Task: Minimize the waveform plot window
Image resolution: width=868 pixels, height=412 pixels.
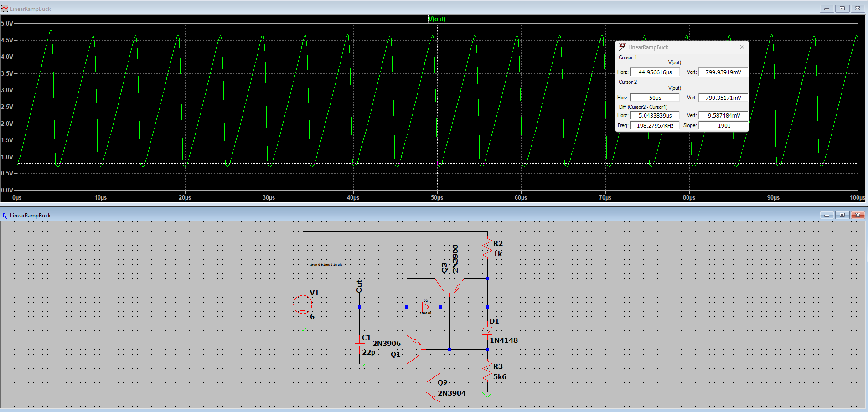Action: tap(826, 9)
